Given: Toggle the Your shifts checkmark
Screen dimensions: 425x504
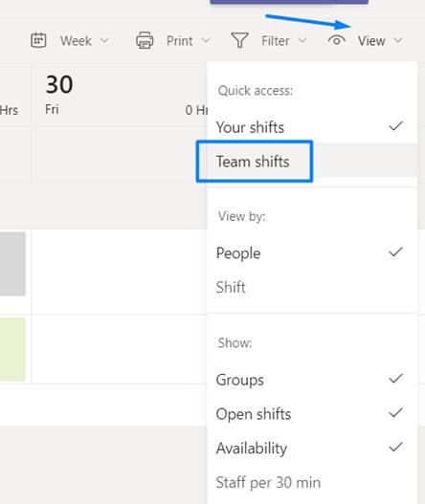Looking at the screenshot, I should click(x=395, y=126).
